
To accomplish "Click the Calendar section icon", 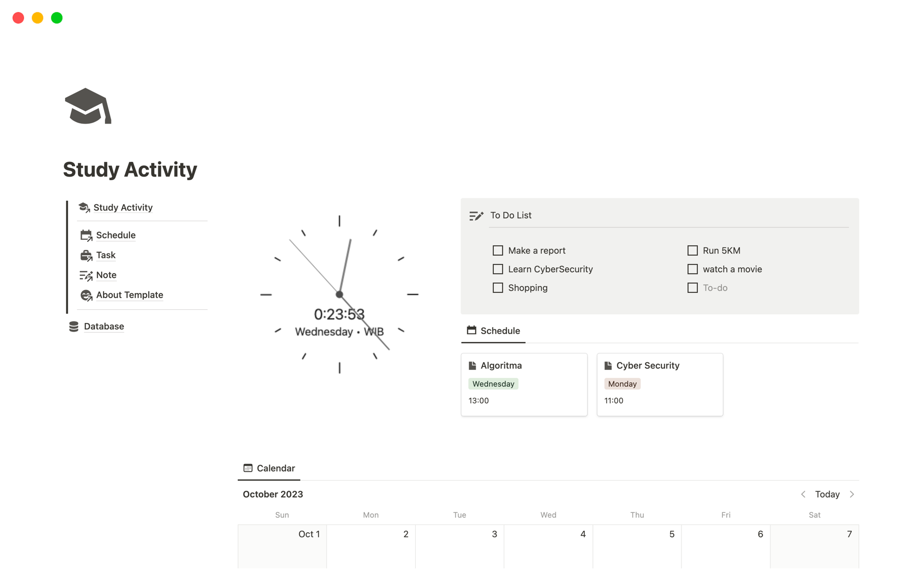I will (x=247, y=468).
